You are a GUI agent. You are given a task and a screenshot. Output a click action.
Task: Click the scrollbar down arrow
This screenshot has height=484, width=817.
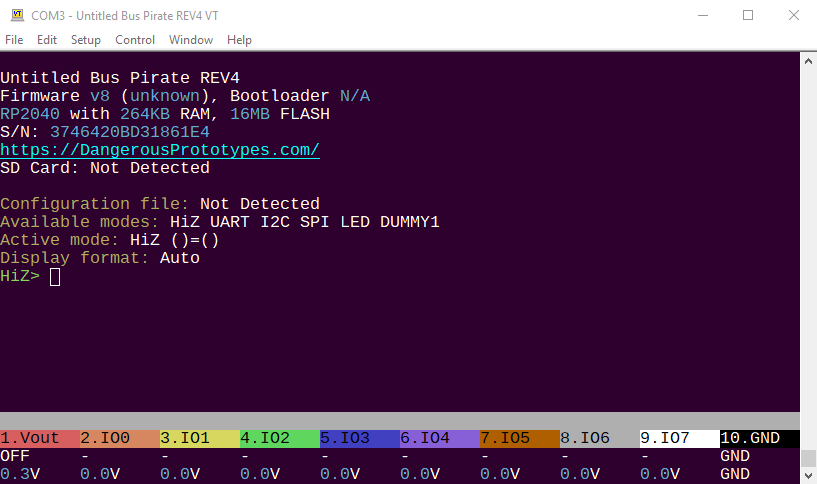808,475
